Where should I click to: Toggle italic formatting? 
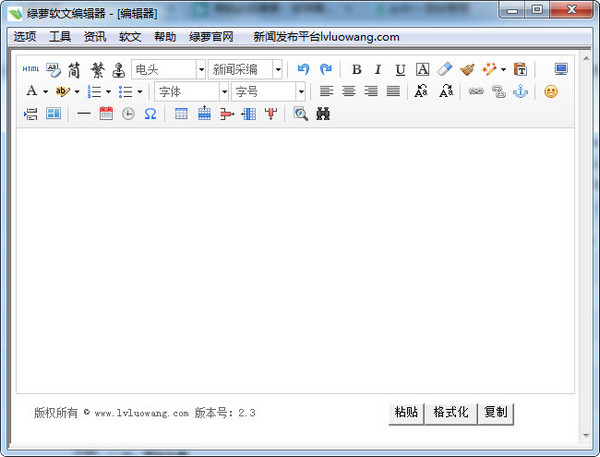coord(378,70)
